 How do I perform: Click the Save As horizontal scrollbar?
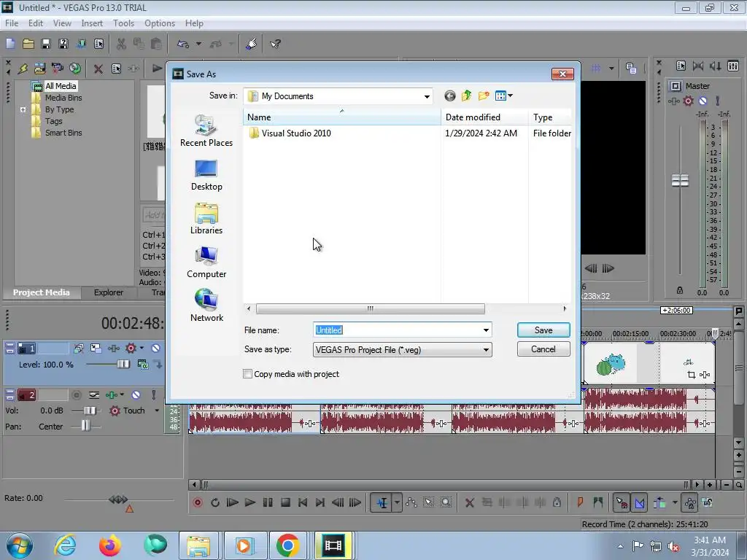(x=370, y=308)
